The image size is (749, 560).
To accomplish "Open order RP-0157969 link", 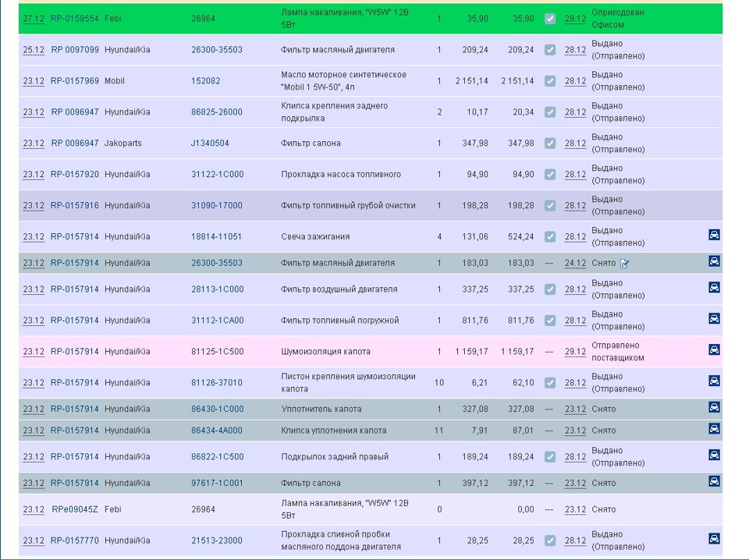I will (x=75, y=81).
